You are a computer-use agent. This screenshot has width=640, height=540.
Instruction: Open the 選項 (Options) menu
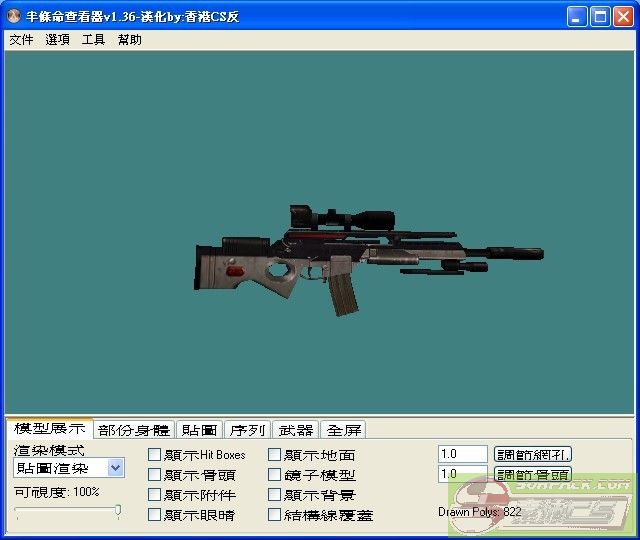click(57, 40)
